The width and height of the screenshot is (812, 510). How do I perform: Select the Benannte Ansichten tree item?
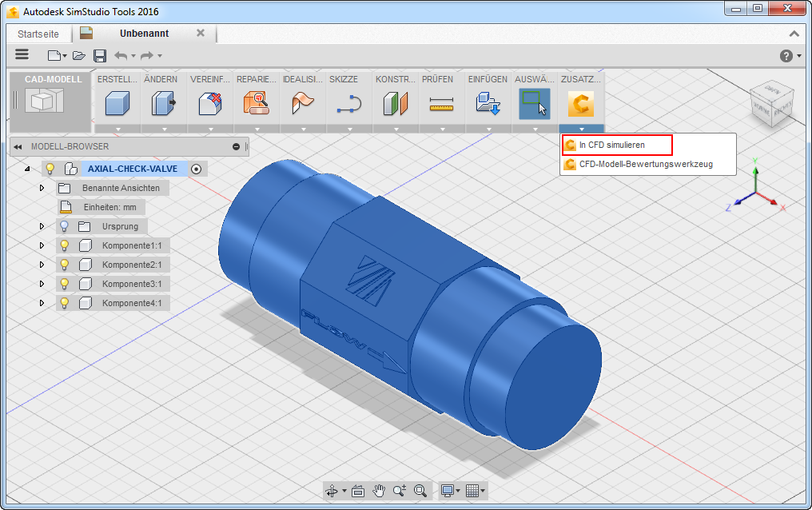point(113,188)
